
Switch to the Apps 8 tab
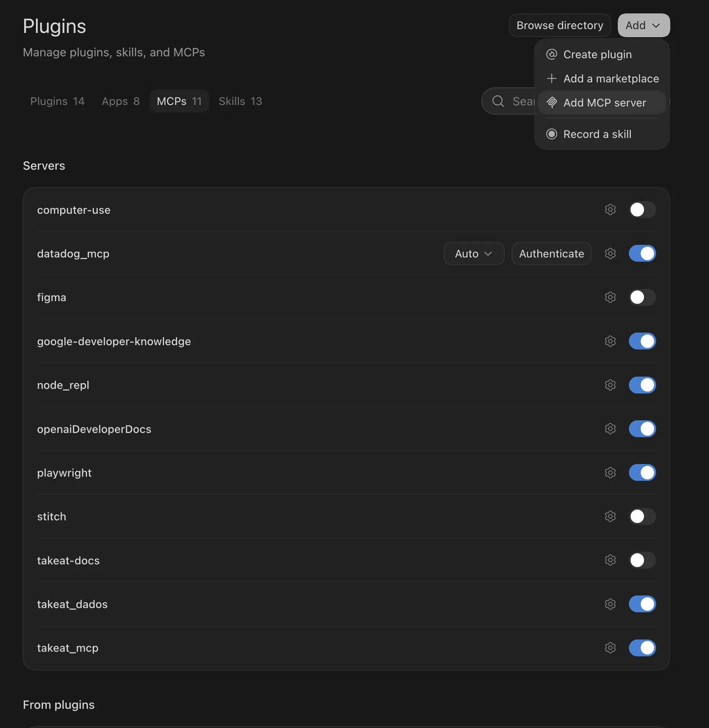pos(121,101)
